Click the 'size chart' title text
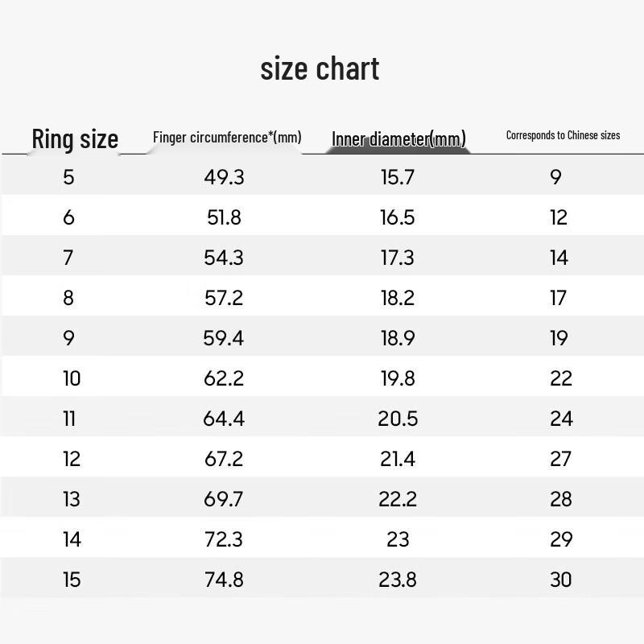The width and height of the screenshot is (644, 644). click(320, 69)
